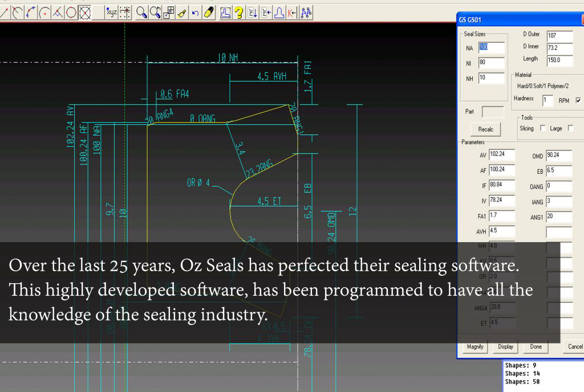
Task: Activate the magnifying glass zoom tool
Action: click(x=141, y=13)
